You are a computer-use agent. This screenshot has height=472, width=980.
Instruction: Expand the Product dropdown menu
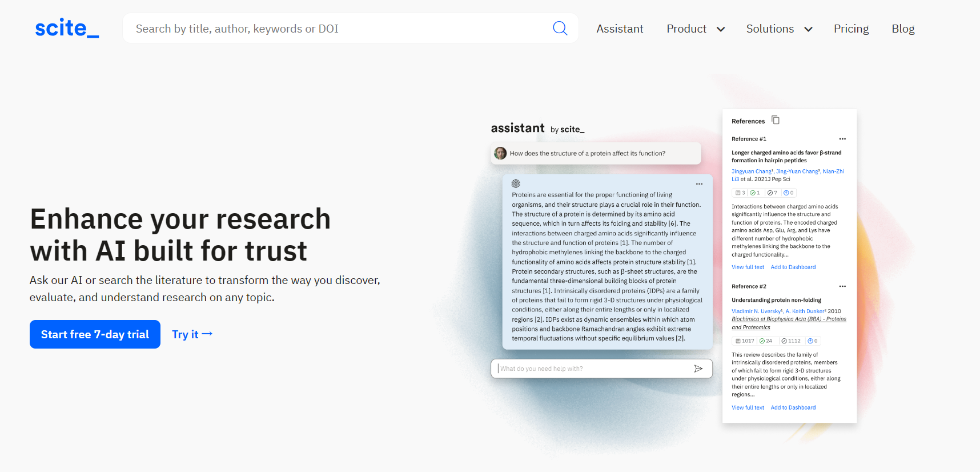point(695,29)
